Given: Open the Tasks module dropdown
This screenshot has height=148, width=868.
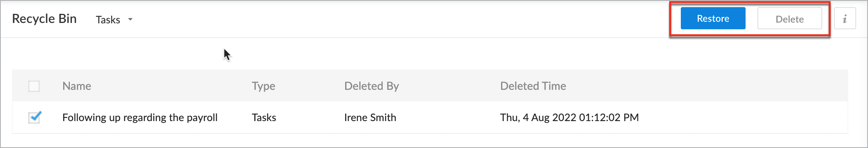Looking at the screenshot, I should (114, 19).
